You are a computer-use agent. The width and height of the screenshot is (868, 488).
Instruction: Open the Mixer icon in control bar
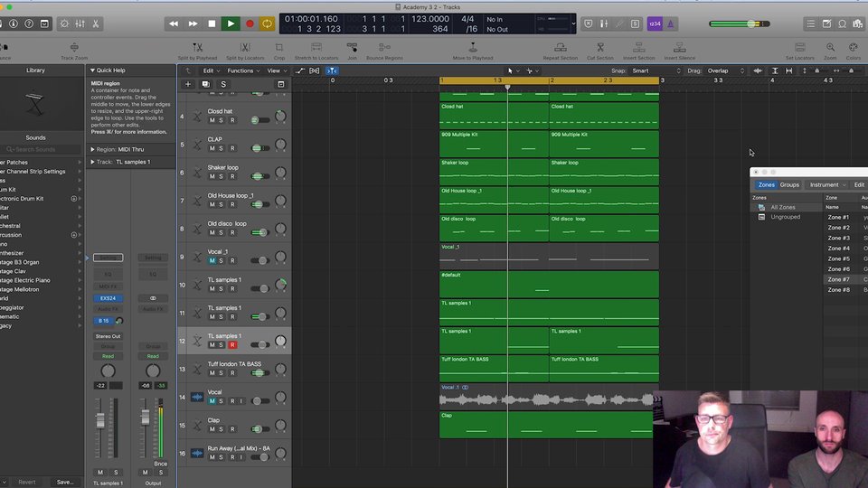[x=80, y=23]
